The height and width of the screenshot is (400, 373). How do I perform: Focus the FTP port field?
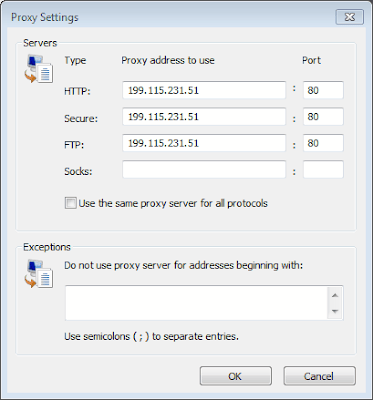point(323,143)
